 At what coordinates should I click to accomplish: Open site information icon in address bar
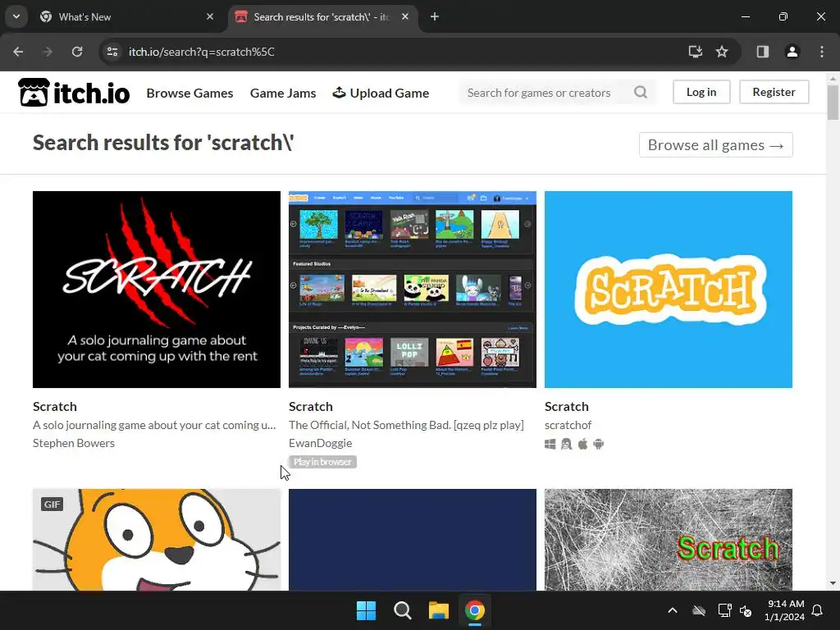click(x=112, y=52)
